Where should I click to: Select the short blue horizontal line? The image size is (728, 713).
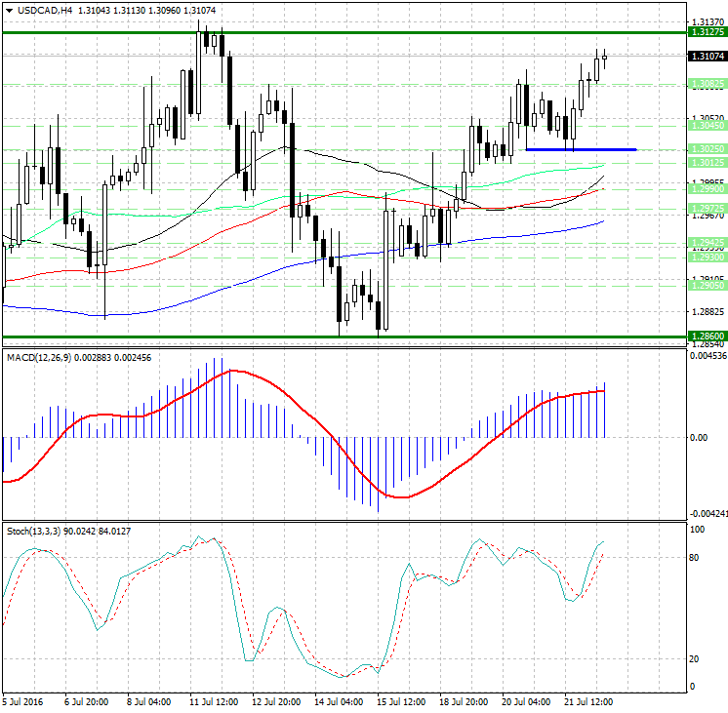581,149
